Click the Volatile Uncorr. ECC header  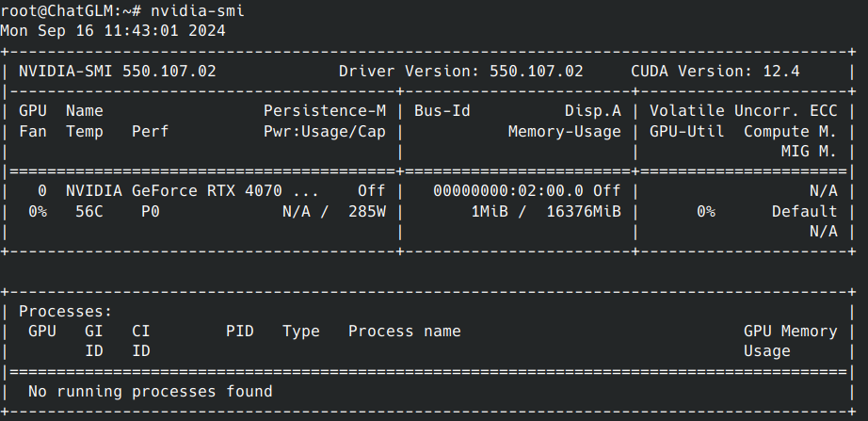[743, 110]
